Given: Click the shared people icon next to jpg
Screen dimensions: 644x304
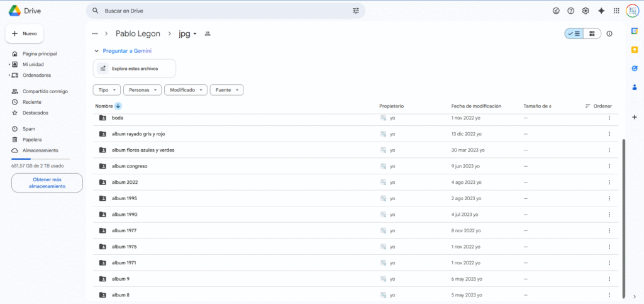Looking at the screenshot, I should (208, 34).
